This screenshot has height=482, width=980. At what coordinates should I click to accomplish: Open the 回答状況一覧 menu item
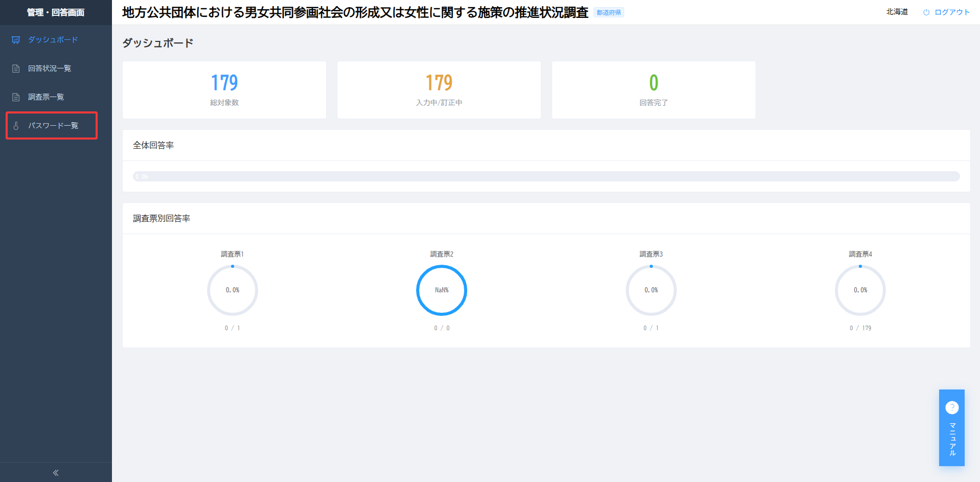[x=56, y=68]
